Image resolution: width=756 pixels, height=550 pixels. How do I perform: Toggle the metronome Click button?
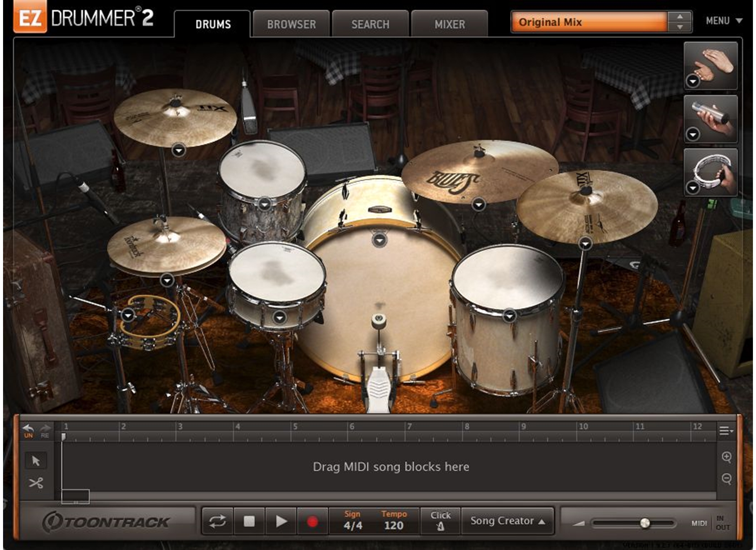tap(440, 521)
